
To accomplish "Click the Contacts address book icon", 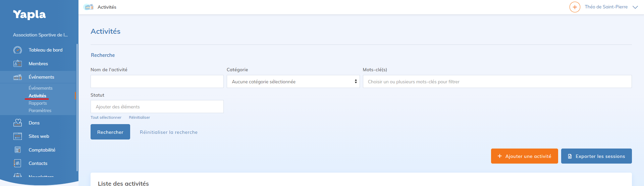I will click(17, 163).
